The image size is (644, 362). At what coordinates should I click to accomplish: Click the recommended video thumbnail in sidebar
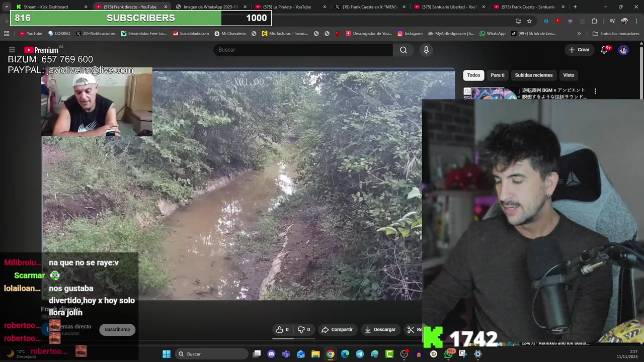click(491, 94)
